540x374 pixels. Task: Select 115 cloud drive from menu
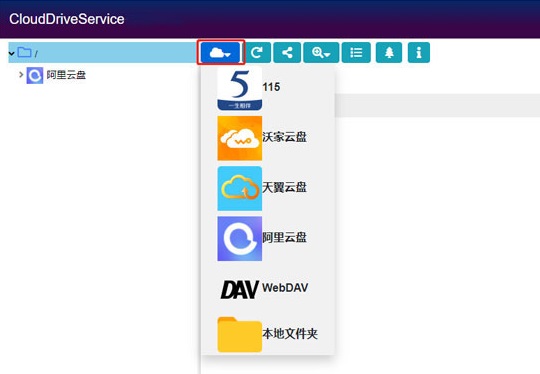(x=267, y=89)
